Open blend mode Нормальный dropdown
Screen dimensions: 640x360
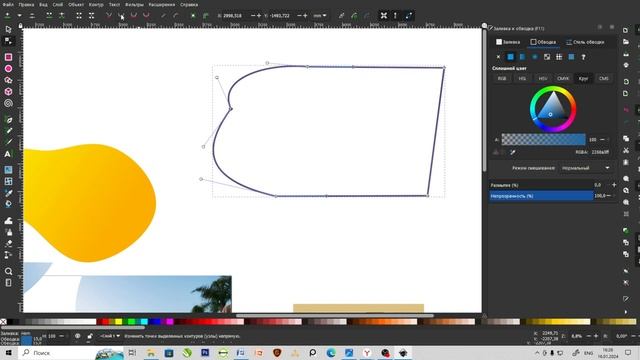[585, 168]
